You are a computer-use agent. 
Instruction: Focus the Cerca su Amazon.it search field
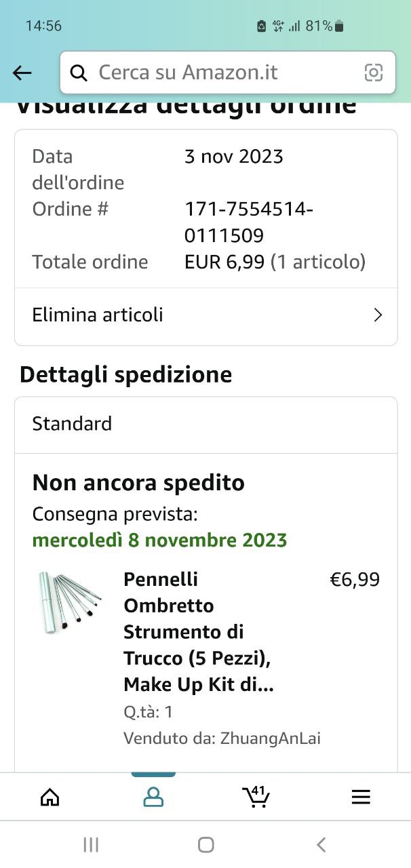coord(227,73)
